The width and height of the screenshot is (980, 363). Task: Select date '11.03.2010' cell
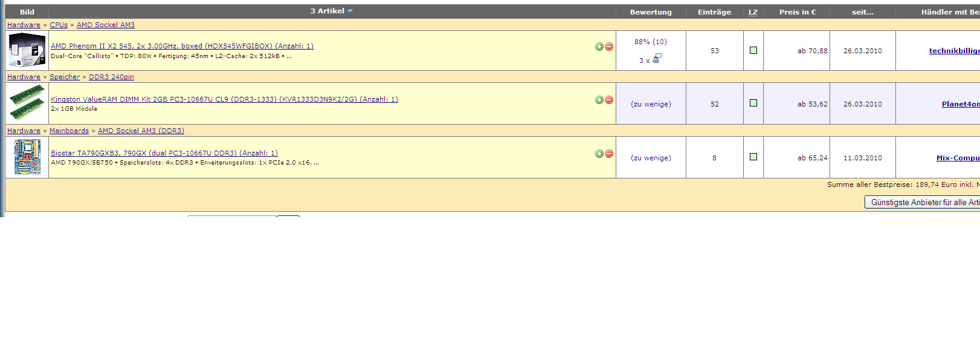coord(863,158)
